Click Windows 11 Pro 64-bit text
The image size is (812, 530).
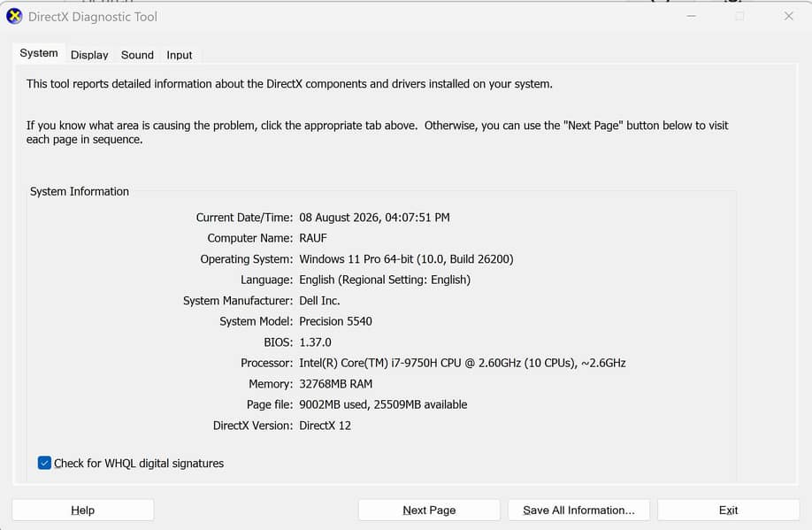(356, 258)
